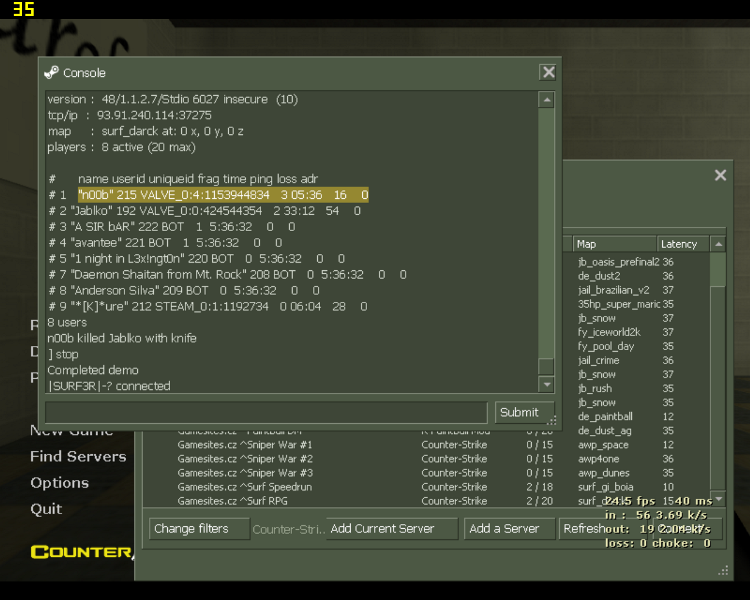Click the server list scrollbar thumb
Viewport: 750px width, 600px height.
tap(718, 269)
